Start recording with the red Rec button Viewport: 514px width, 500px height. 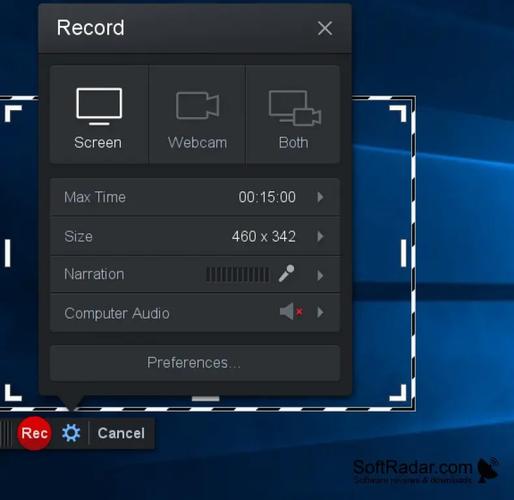(x=35, y=433)
